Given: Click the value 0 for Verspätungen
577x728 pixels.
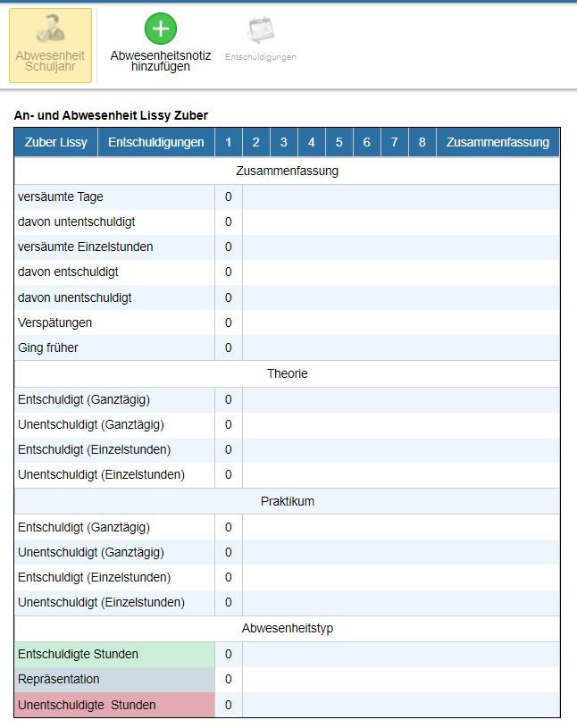Looking at the screenshot, I should 229,322.
